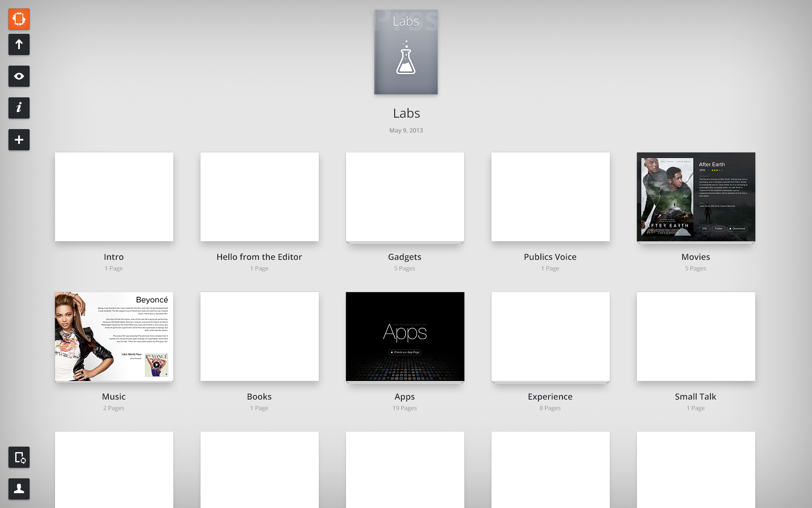This screenshot has height=508, width=812.
Task: Click the device sync icon
Action: point(19,457)
